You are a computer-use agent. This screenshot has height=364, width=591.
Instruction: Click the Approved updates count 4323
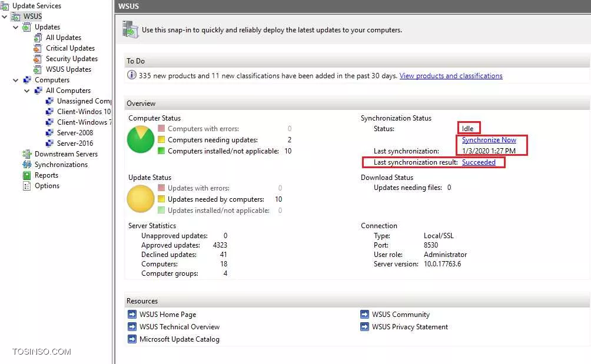tap(220, 245)
